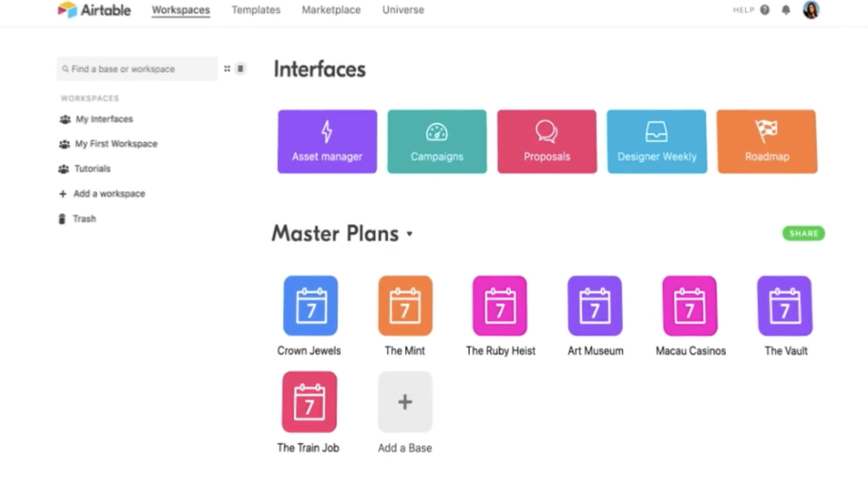Screen dimensions: 868x489
Task: Open the Proposals interface tile
Action: point(547,141)
